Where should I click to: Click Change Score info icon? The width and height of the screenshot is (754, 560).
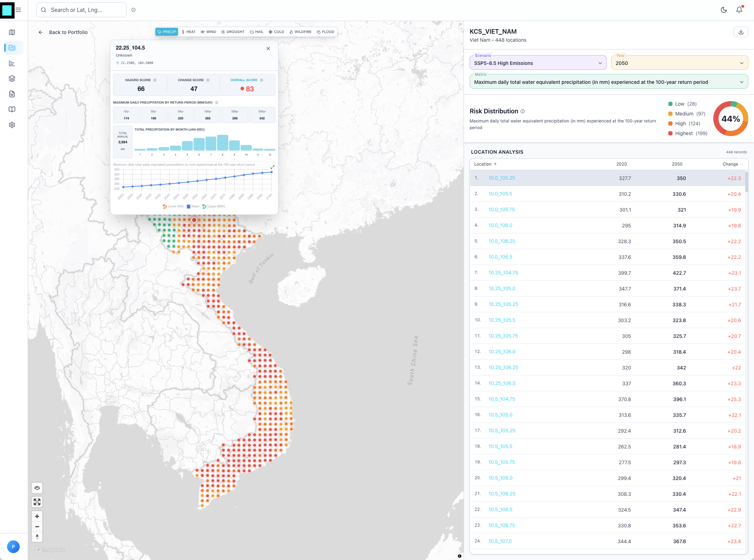pos(208,80)
